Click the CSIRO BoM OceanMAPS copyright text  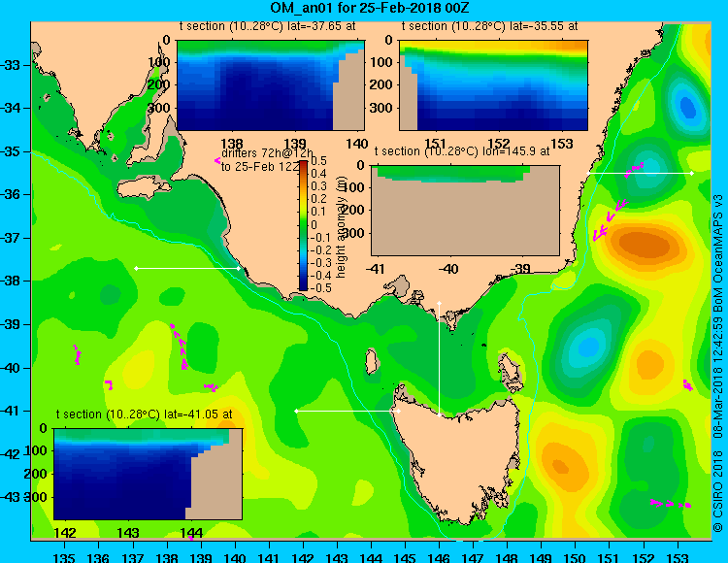(x=717, y=362)
